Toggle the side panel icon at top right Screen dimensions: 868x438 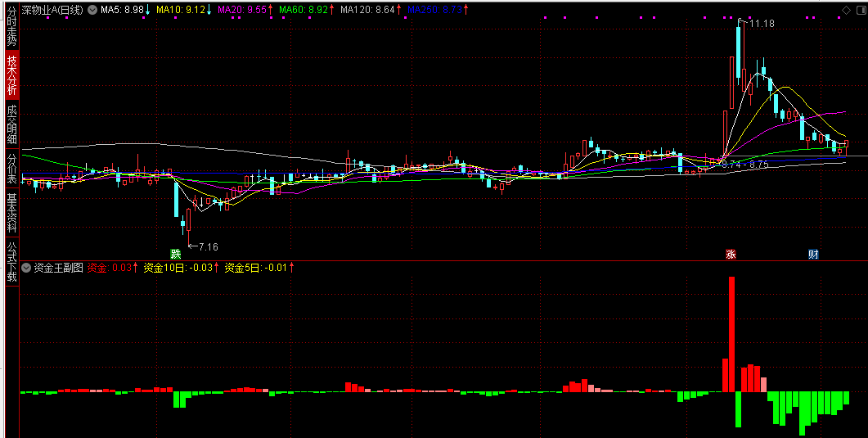[x=860, y=10]
